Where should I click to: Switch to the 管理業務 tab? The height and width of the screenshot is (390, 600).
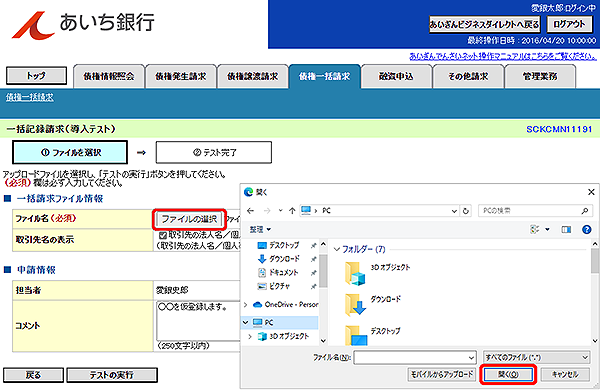pyautogui.click(x=540, y=77)
